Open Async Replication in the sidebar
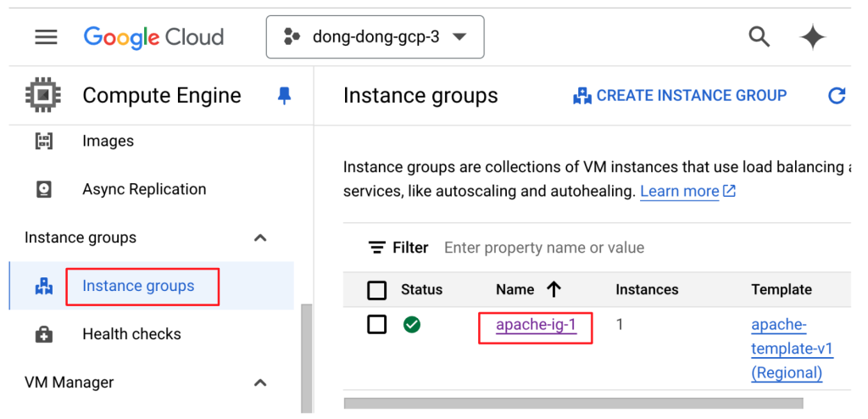The height and width of the screenshot is (419, 868). pos(144,189)
